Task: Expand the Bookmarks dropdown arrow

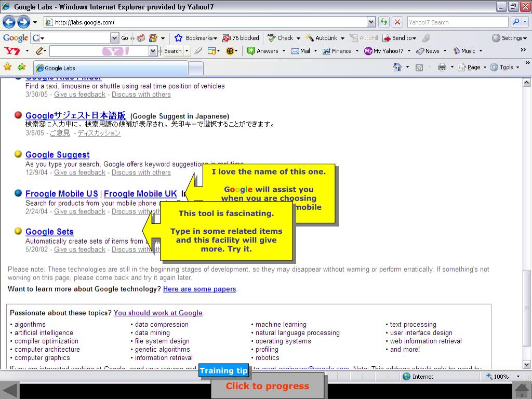Action: (215, 38)
